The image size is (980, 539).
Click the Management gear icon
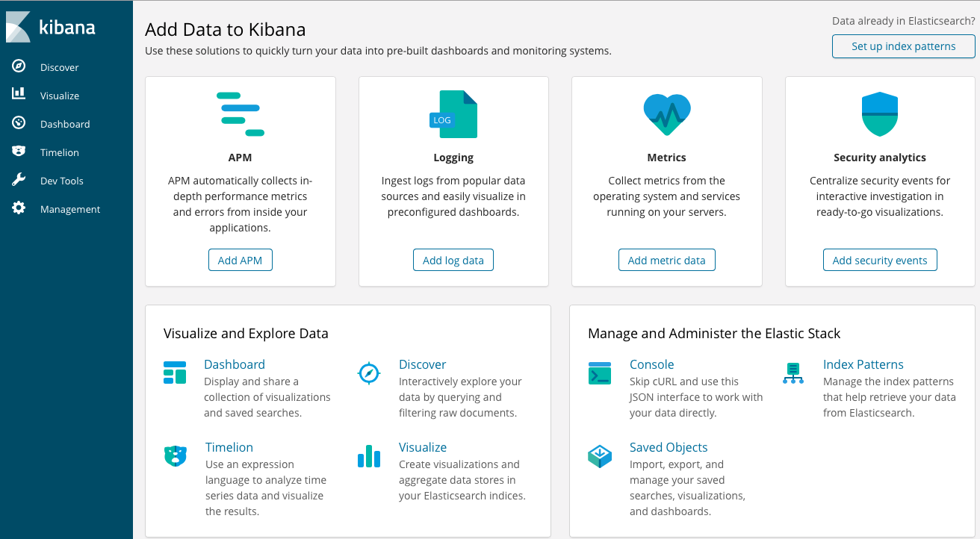[x=19, y=208]
